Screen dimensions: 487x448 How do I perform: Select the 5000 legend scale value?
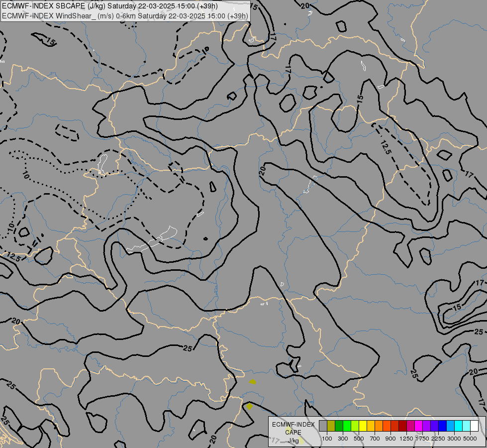(470, 439)
